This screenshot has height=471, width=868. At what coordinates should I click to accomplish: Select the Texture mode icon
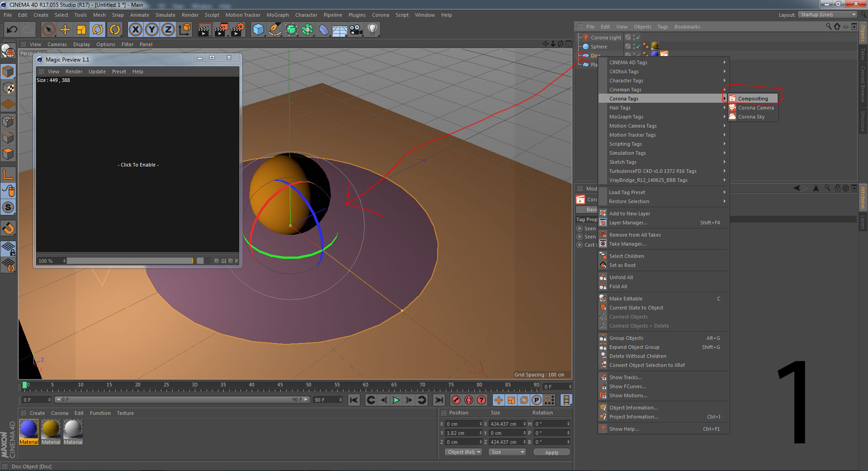tap(8, 88)
